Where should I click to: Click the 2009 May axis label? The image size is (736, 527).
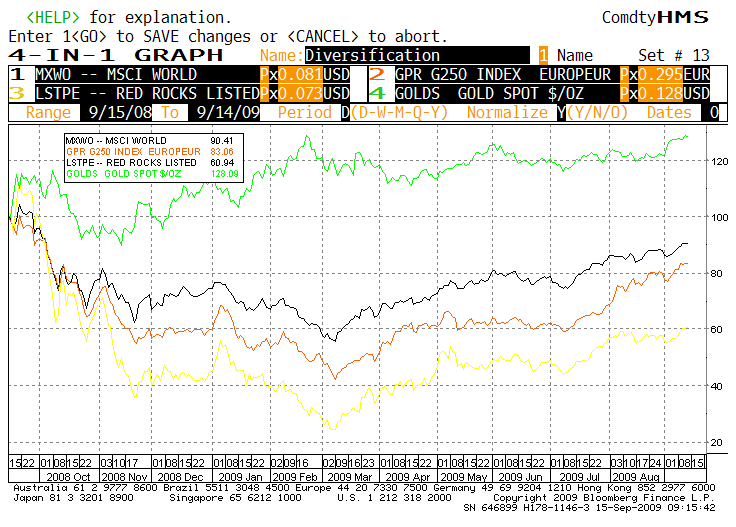click(x=464, y=477)
